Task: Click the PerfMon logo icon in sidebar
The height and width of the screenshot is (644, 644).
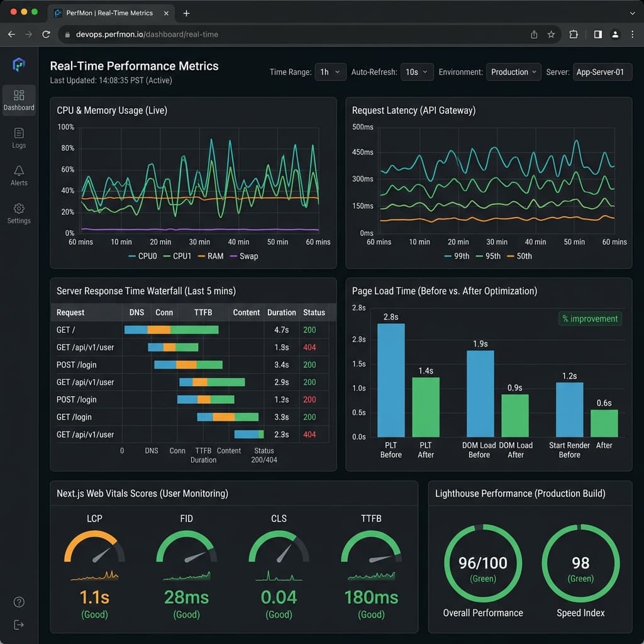Action: coord(18,65)
